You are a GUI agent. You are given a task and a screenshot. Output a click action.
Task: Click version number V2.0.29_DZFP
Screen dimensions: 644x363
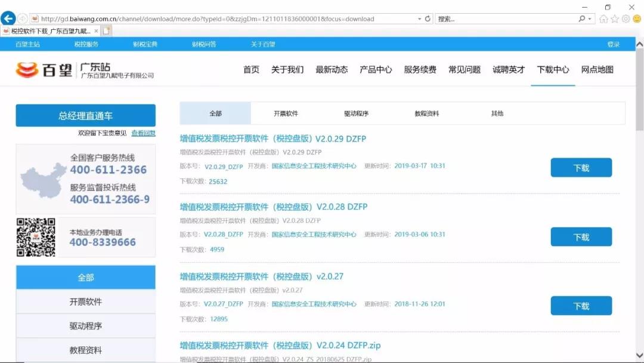pos(224,167)
